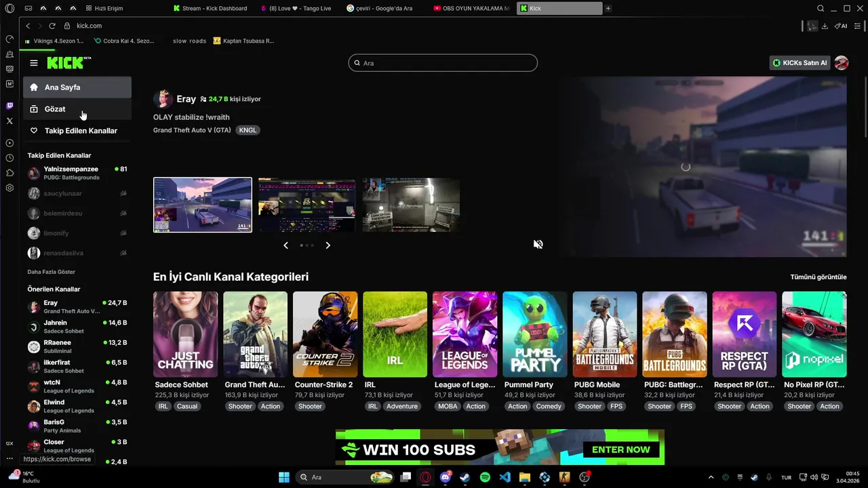This screenshot has width=868, height=488.
Task: Click the MOBA tag under League of Legends
Action: coord(448,407)
